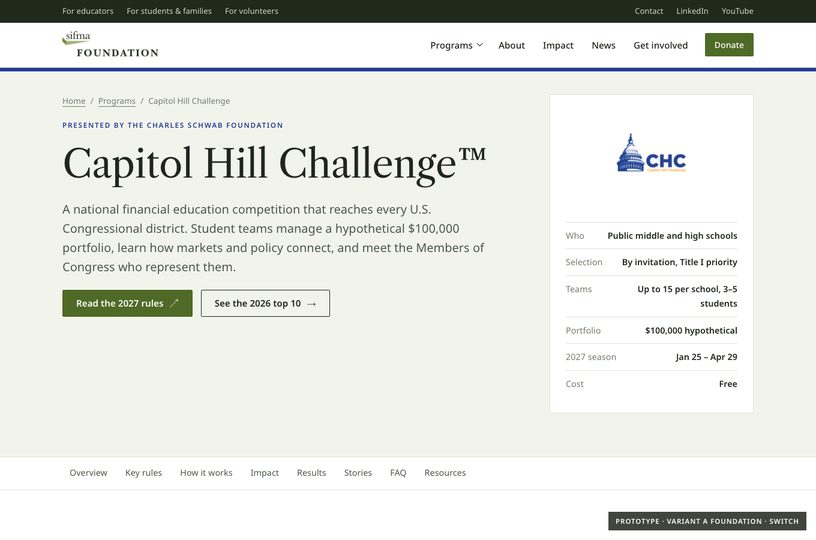Jump to Key rules tab

[x=144, y=473]
